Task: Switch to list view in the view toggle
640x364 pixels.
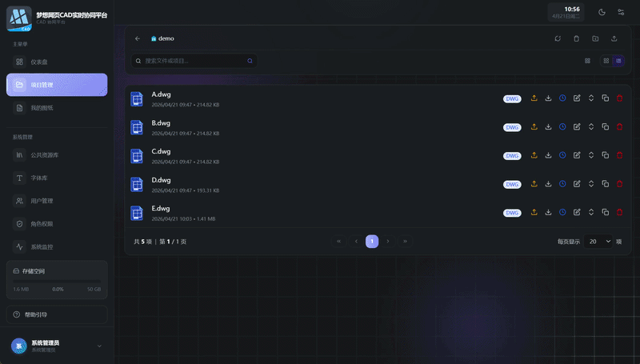Action: click(618, 61)
